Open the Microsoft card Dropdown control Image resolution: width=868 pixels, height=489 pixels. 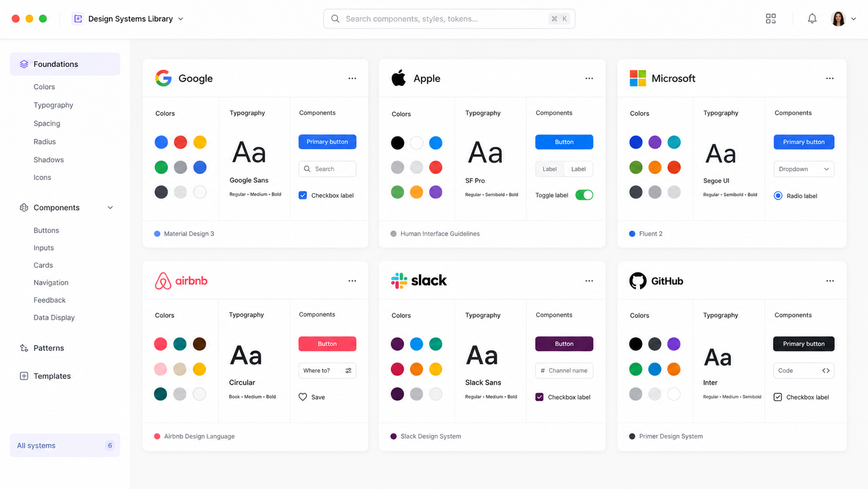tap(804, 169)
